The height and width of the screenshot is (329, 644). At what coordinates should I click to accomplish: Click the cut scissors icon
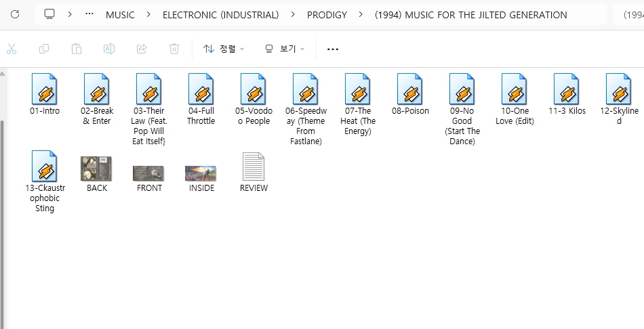point(12,49)
